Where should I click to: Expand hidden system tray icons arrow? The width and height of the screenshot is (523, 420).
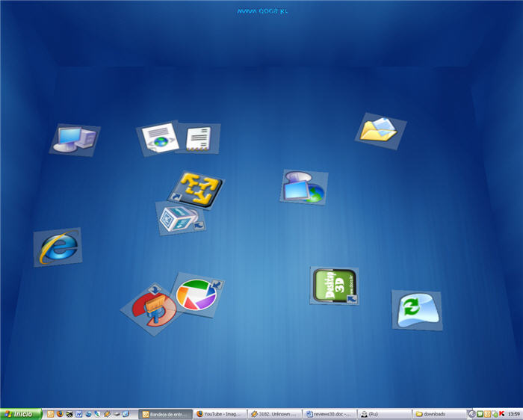pos(471,414)
